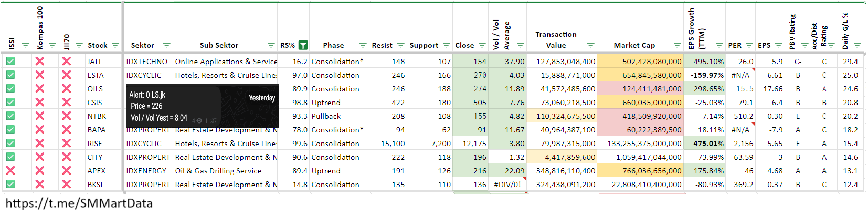Select the #DIV/0! cell in BKSL row
The image size is (868, 215).
(x=507, y=185)
